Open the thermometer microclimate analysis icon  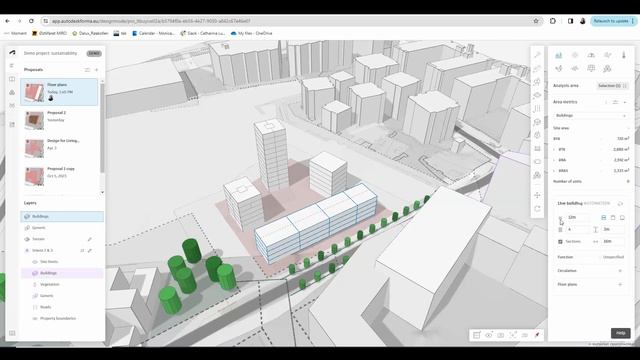click(624, 55)
